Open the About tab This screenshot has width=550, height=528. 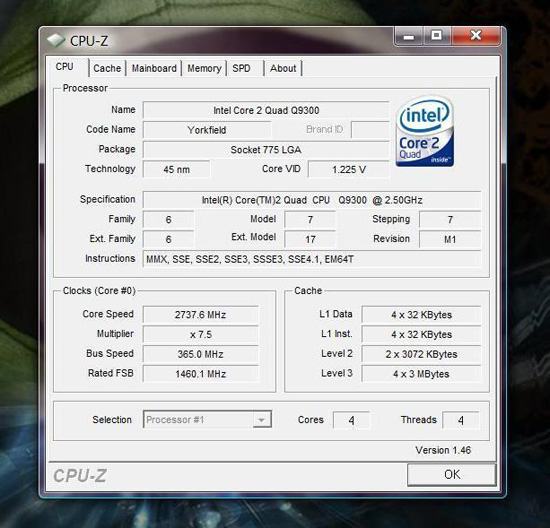[283, 68]
